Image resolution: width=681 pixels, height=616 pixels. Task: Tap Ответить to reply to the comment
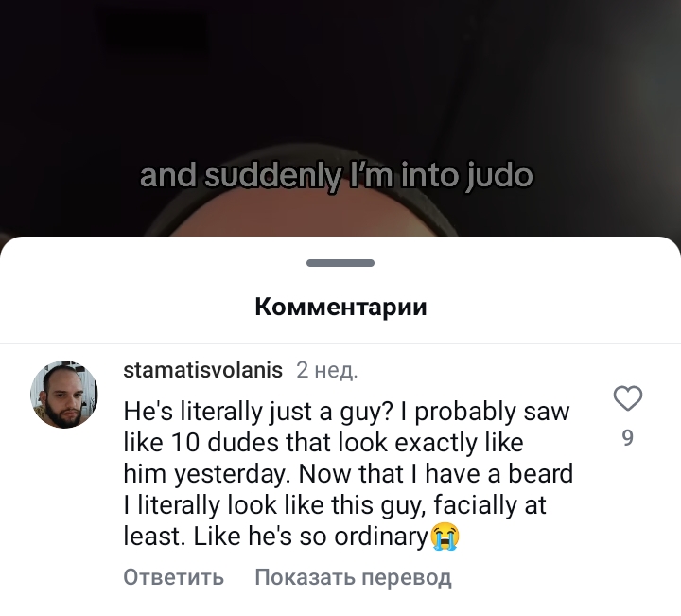coord(173,577)
